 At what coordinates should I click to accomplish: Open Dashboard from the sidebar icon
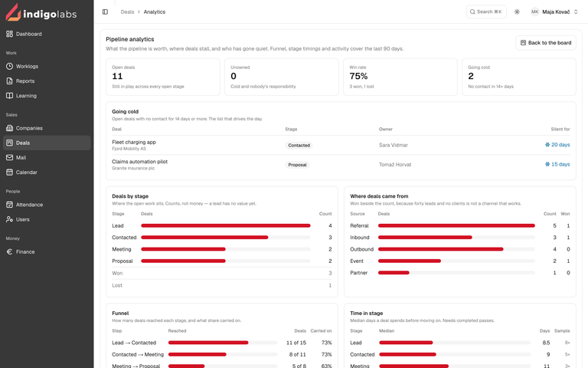click(9, 34)
